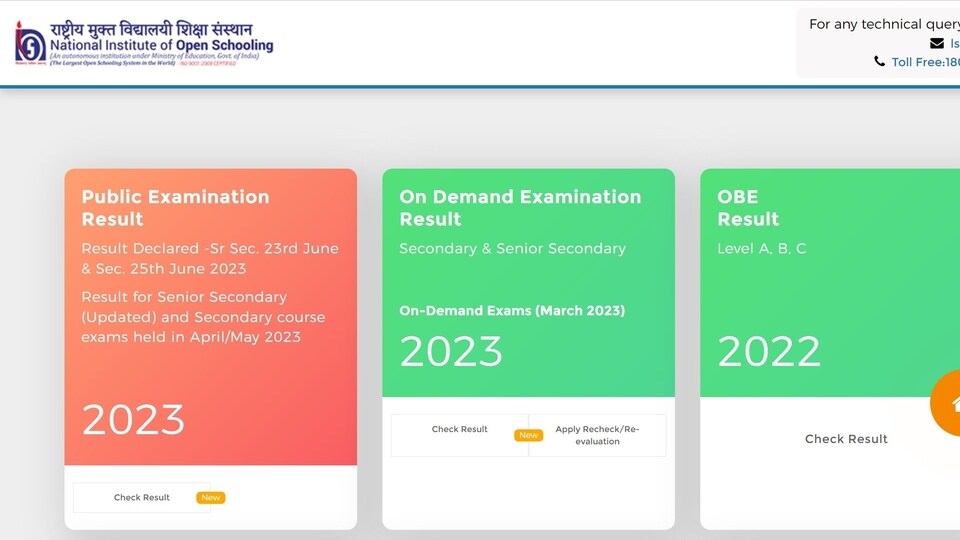Screen dimensions: 960x540
Task: Click New badge beside Public Examination Check Result
Action: (211, 498)
